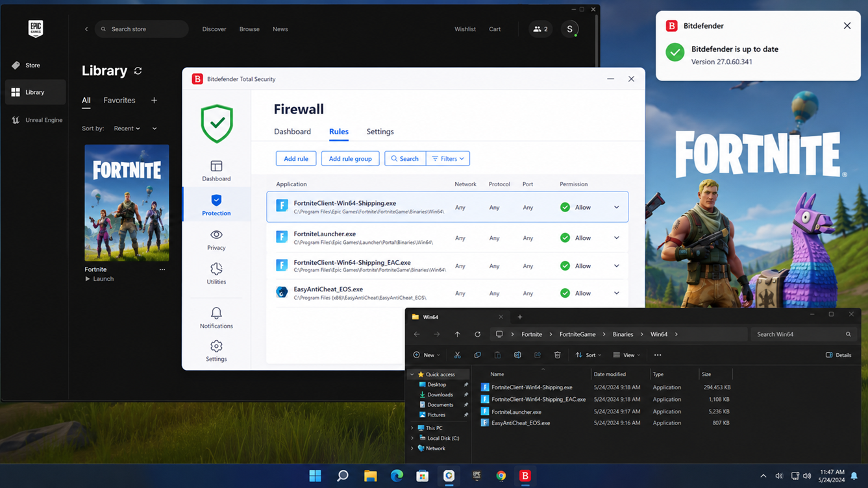Click the Search Win64 field
This screenshot has height=488, width=868.
804,334
